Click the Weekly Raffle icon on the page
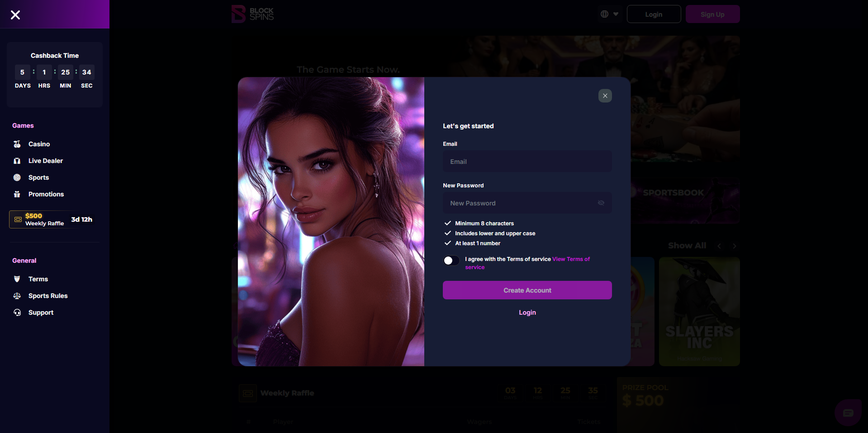The width and height of the screenshot is (868, 433). 247,393
